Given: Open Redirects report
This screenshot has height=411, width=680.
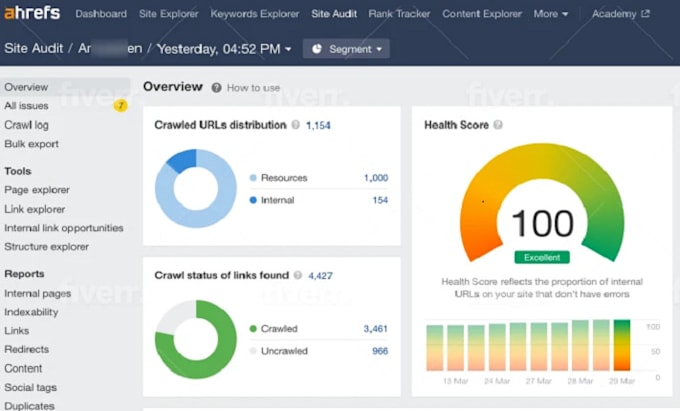Looking at the screenshot, I should (x=26, y=349).
